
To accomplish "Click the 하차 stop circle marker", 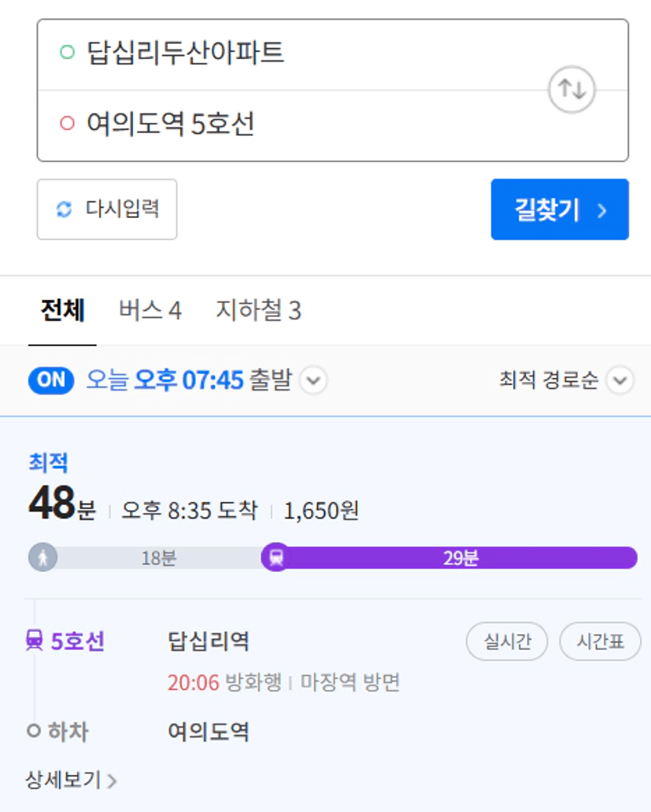I will (34, 731).
